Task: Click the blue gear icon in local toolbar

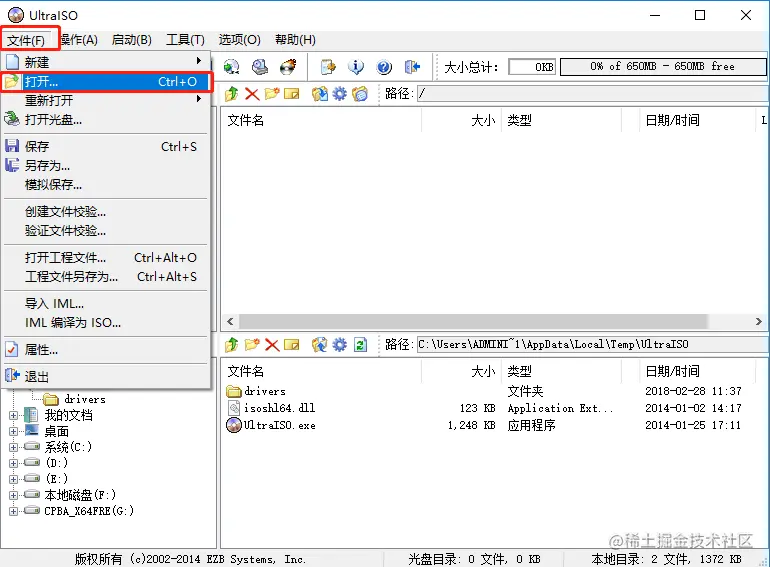Action: point(339,345)
